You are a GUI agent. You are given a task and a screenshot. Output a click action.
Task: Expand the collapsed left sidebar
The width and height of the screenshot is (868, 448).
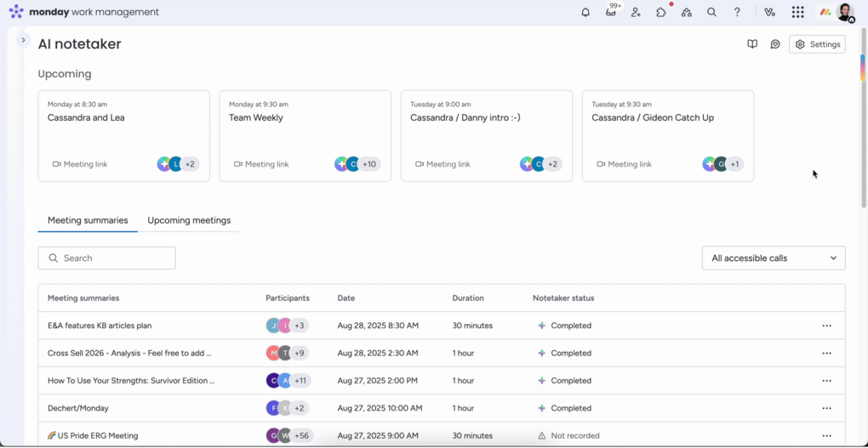23,40
